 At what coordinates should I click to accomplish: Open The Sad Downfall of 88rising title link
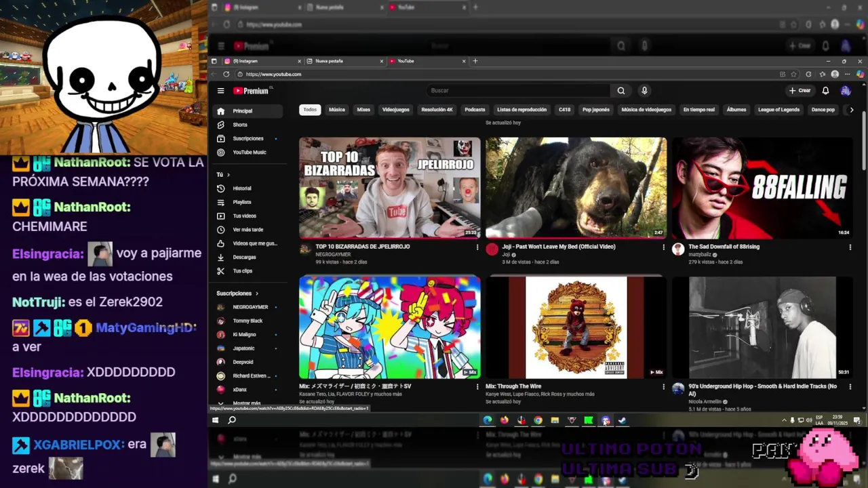[724, 247]
